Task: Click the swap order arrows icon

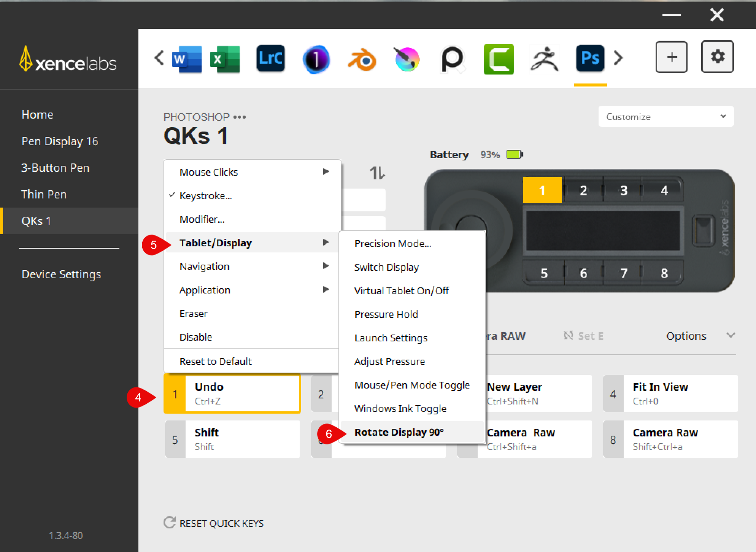Action: point(377,173)
